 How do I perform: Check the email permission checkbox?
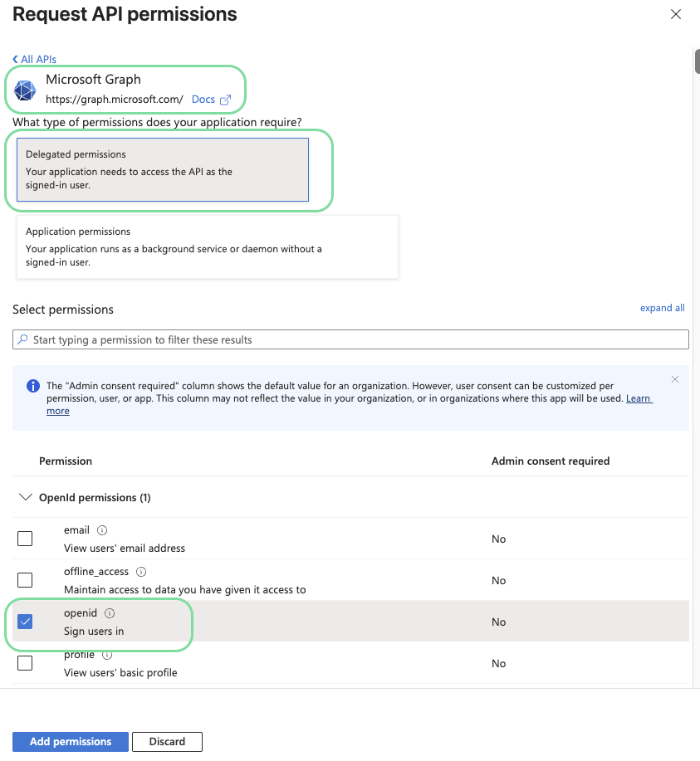(25, 539)
